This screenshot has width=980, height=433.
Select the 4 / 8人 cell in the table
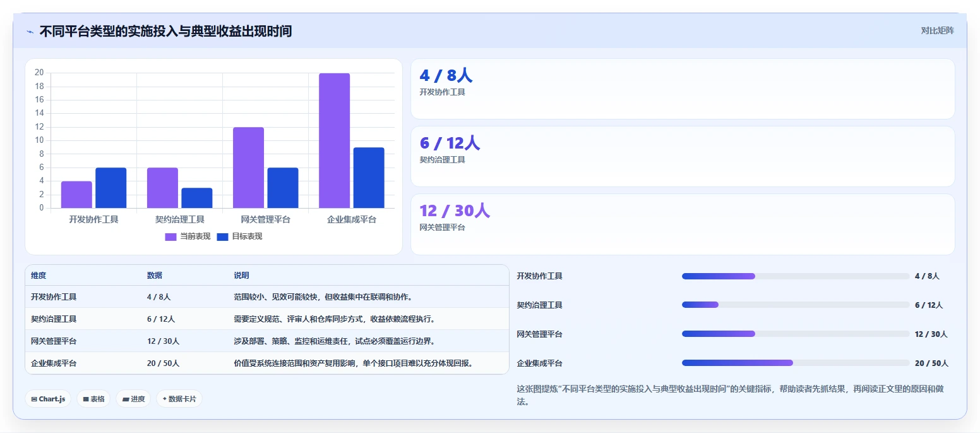click(159, 296)
